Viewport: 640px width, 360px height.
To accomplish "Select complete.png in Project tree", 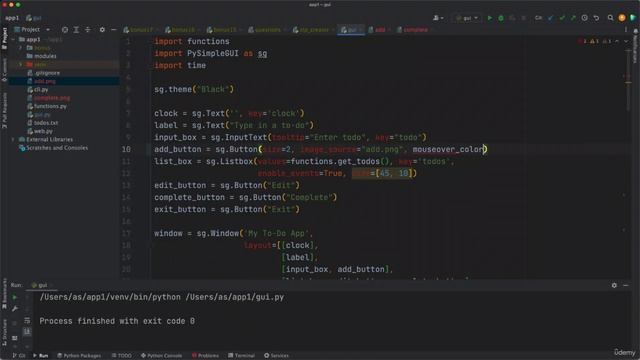I will click(x=49, y=98).
